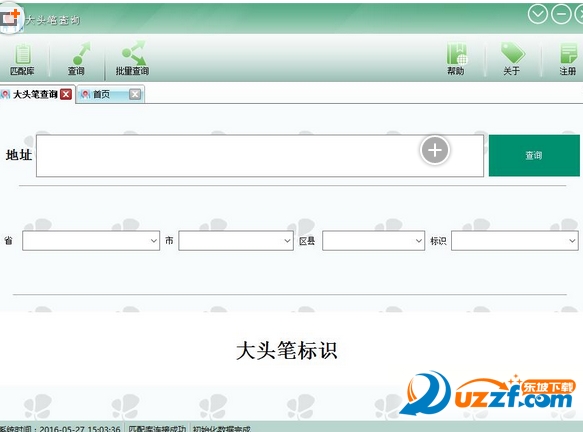This screenshot has height=432, width=583.
Task: Expand the 标识 dropdown
Action: tap(515, 241)
